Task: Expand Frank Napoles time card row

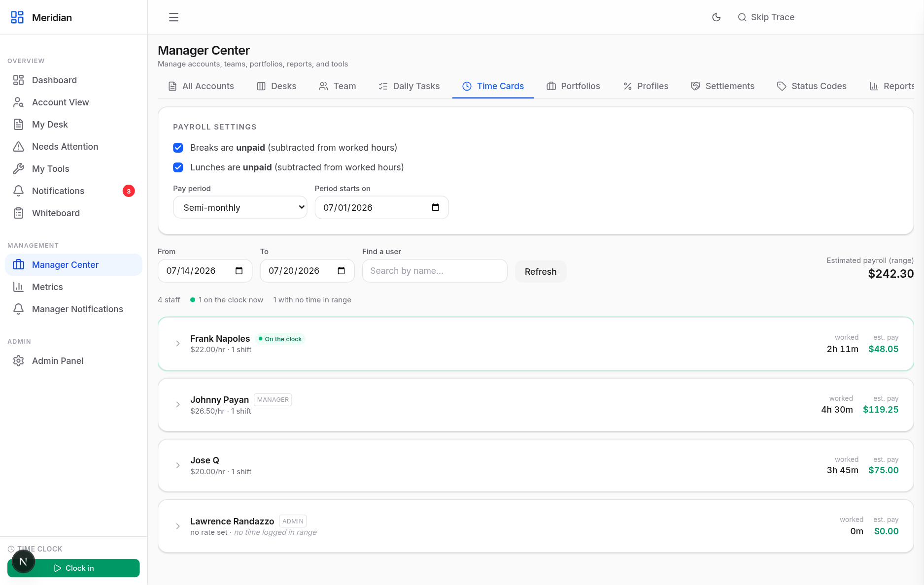Action: (x=178, y=344)
